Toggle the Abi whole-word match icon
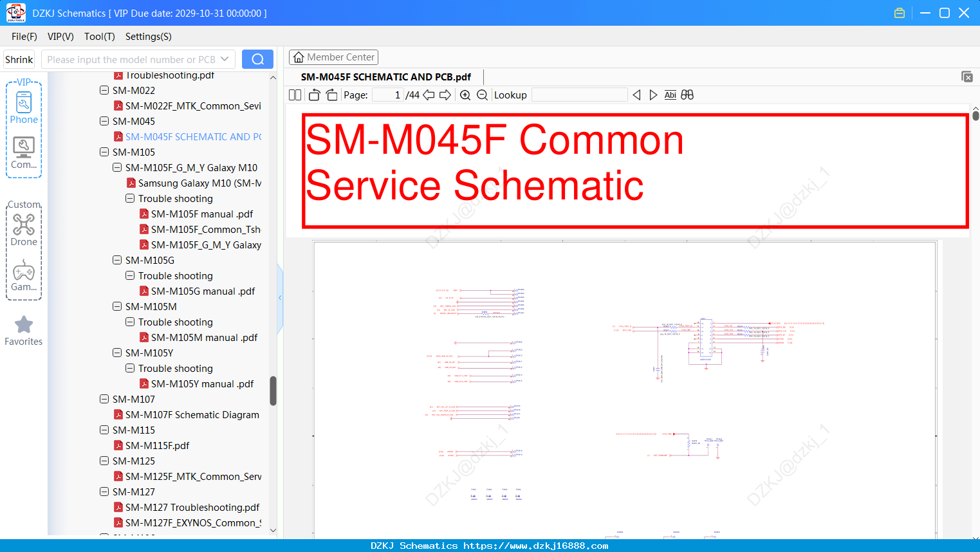 pyautogui.click(x=670, y=95)
